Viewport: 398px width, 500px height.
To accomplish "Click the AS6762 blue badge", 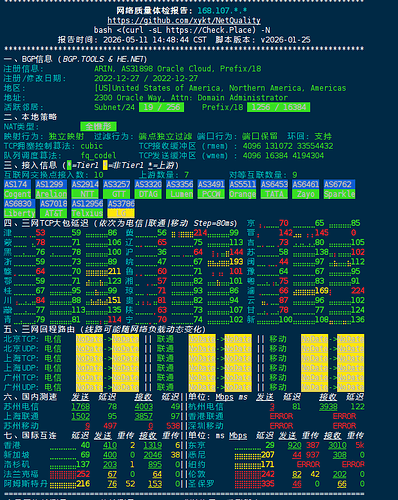I will click(339, 184).
